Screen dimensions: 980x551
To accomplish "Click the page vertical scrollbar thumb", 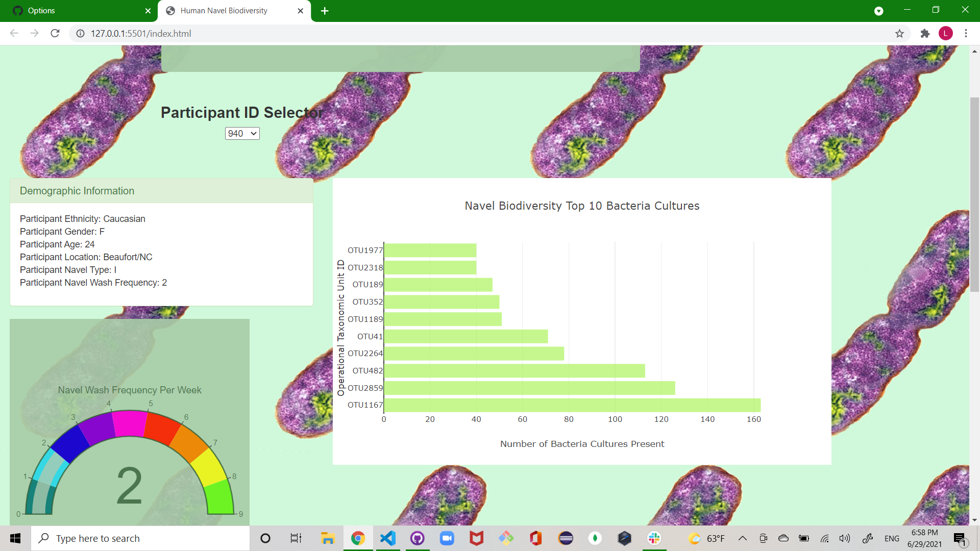I will tap(974, 194).
